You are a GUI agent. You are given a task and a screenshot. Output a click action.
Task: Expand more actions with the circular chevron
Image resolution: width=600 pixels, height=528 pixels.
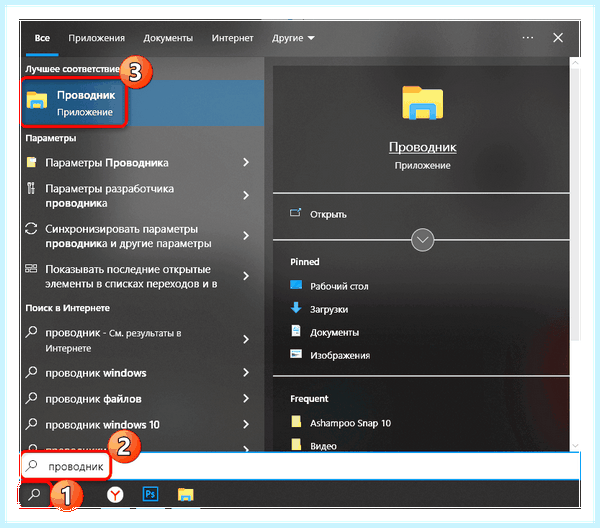click(422, 240)
